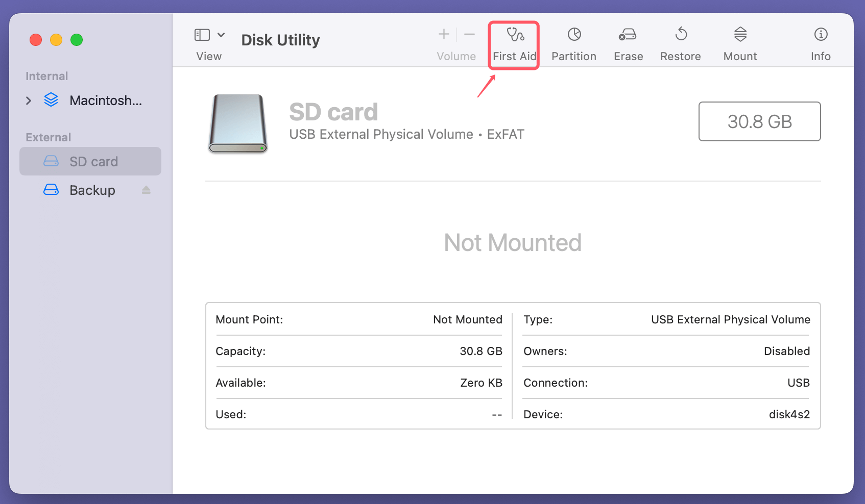
Task: Click the yellow minimize window button
Action: tap(56, 40)
